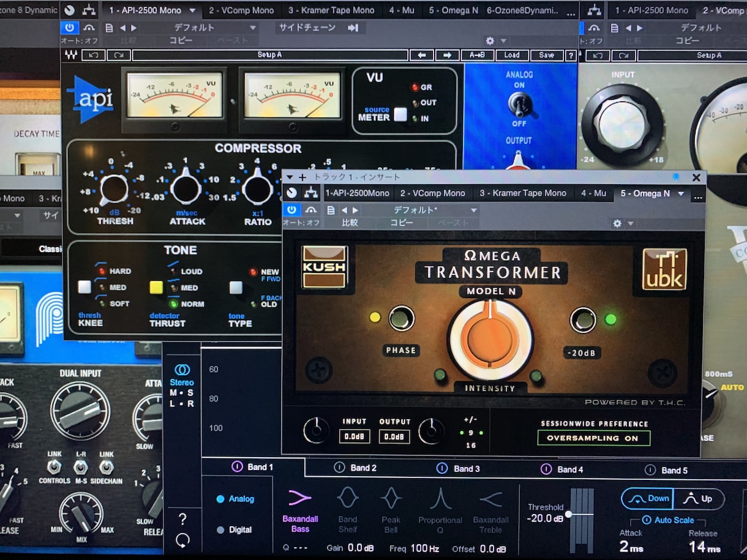Select Up compression mode button
This screenshot has height=560, width=747.
(699, 499)
